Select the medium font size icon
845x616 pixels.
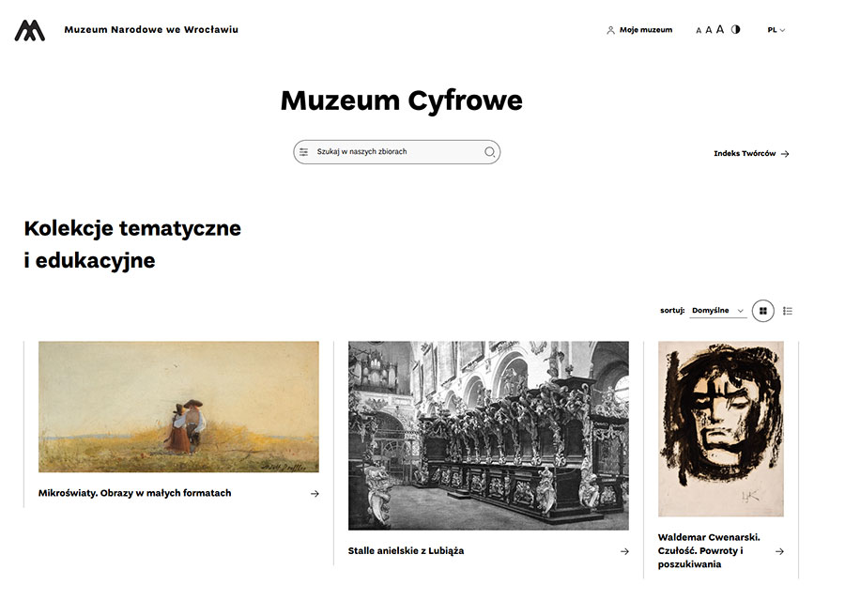click(709, 29)
